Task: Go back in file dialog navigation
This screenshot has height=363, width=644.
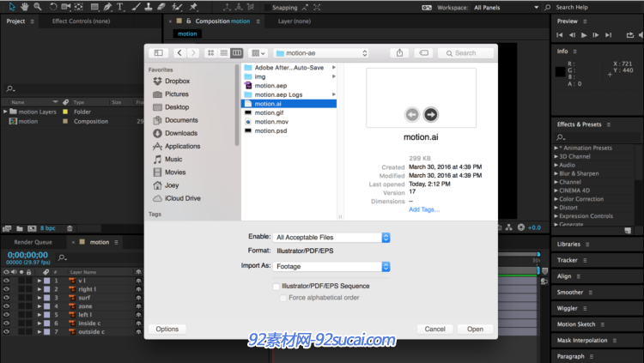Action: click(179, 53)
